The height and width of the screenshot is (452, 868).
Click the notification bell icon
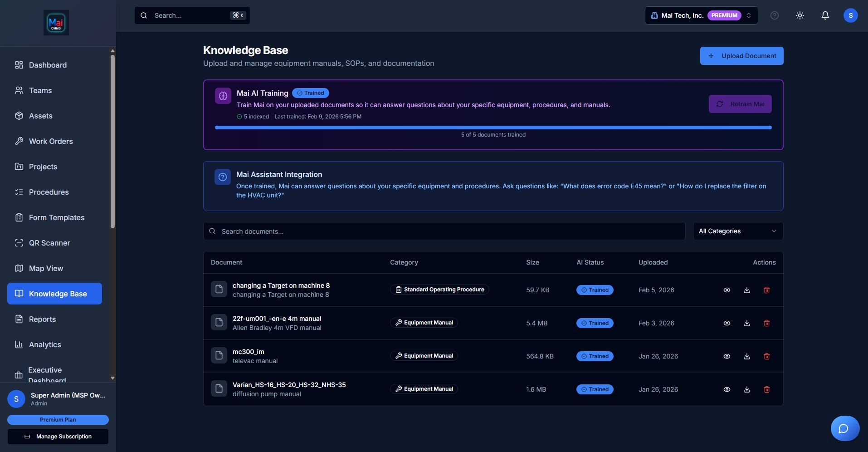click(825, 15)
